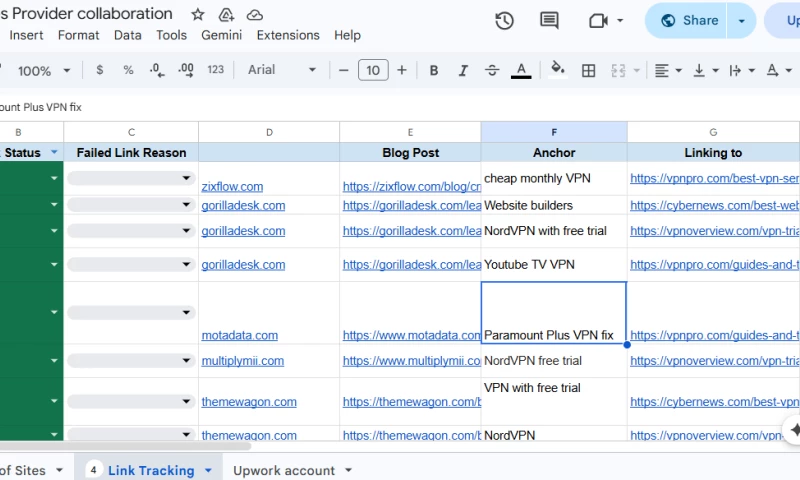
Task: Open Share options dropdown arrow
Action: pyautogui.click(x=741, y=21)
